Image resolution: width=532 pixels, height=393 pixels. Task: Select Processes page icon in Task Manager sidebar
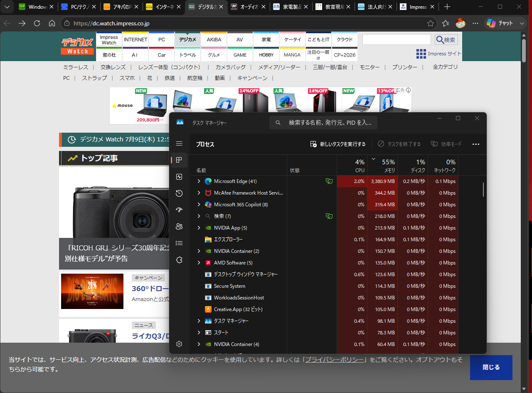(179, 160)
